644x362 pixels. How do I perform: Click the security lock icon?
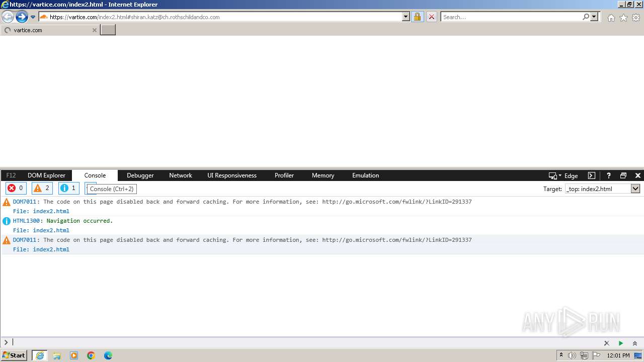pyautogui.click(x=417, y=17)
